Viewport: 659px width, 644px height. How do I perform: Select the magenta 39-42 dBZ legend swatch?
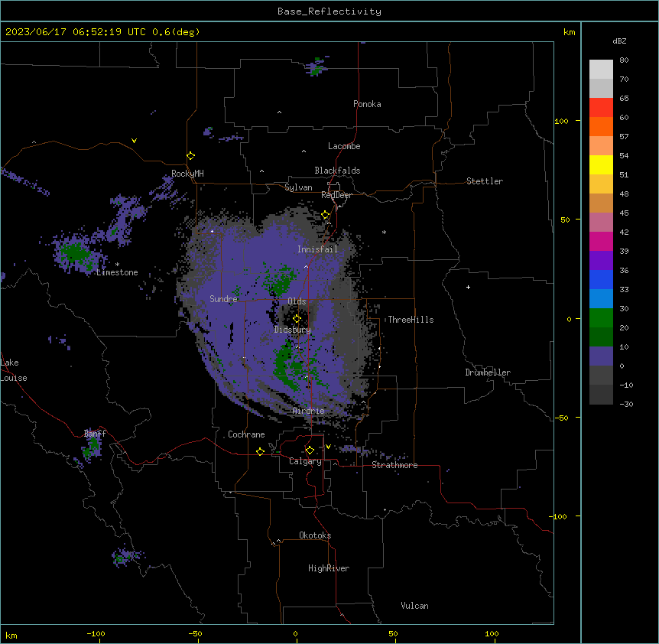[x=601, y=241]
